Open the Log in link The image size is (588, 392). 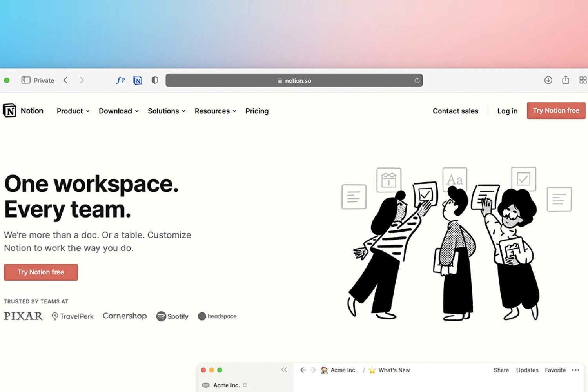click(x=507, y=111)
